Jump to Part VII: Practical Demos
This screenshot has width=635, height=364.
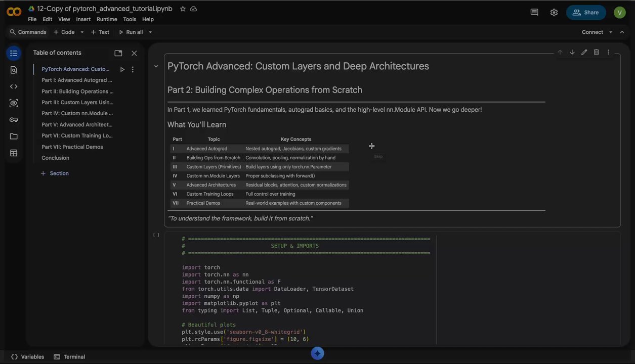[72, 147]
